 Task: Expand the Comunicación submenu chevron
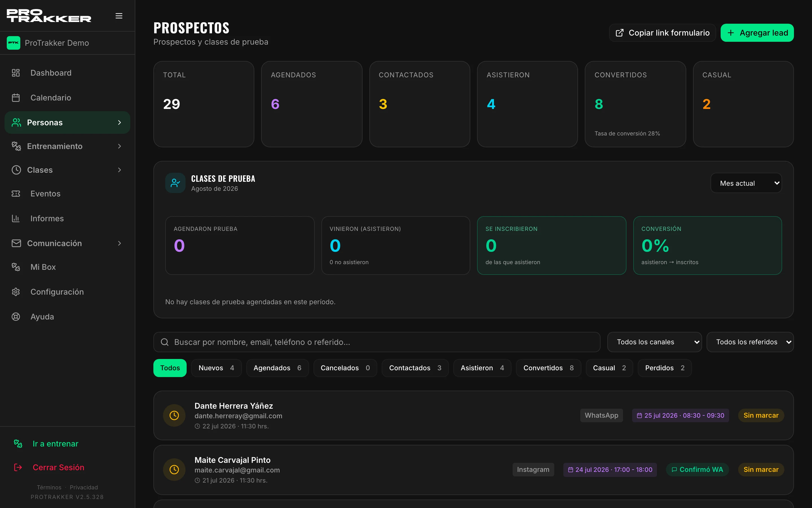click(x=120, y=243)
